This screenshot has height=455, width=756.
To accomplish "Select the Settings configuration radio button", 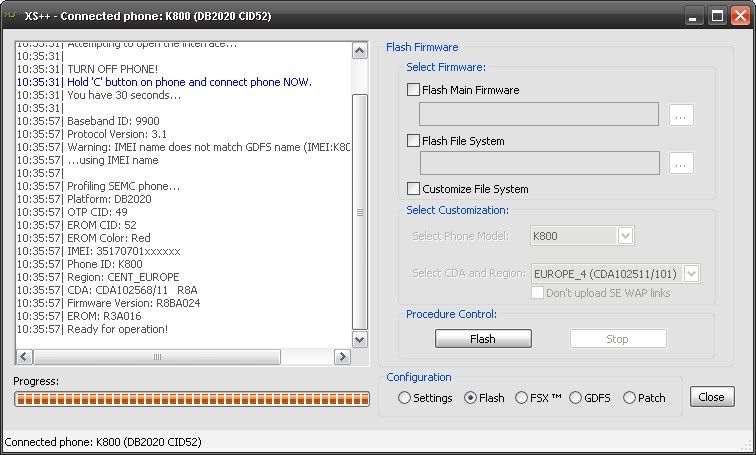I will [404, 398].
